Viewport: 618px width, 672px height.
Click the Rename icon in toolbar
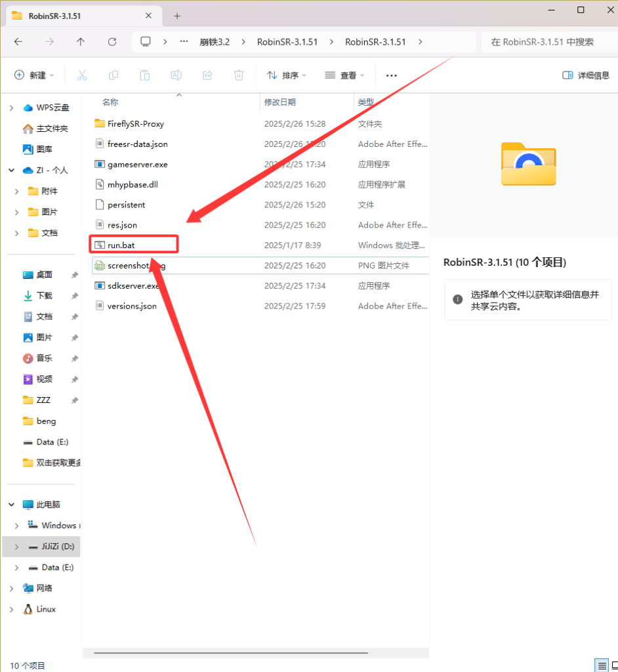(x=176, y=75)
